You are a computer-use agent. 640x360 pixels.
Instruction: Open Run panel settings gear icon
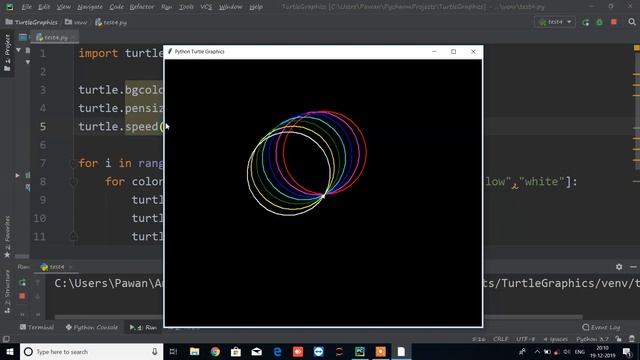(619, 267)
